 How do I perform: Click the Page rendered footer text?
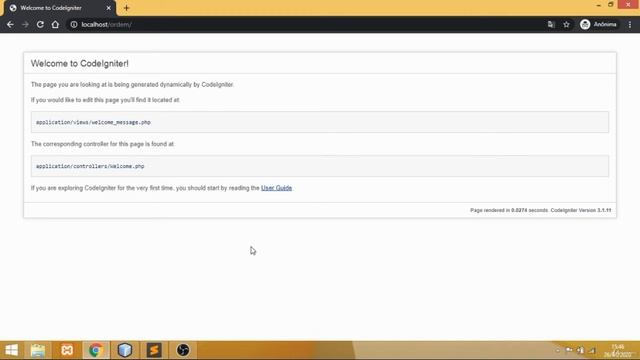point(540,210)
